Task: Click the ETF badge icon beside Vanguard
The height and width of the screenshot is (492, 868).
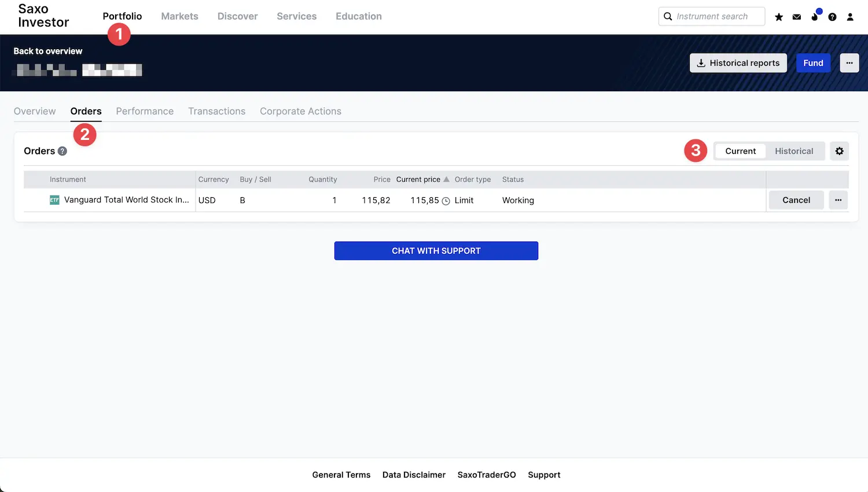Action: pyautogui.click(x=54, y=200)
